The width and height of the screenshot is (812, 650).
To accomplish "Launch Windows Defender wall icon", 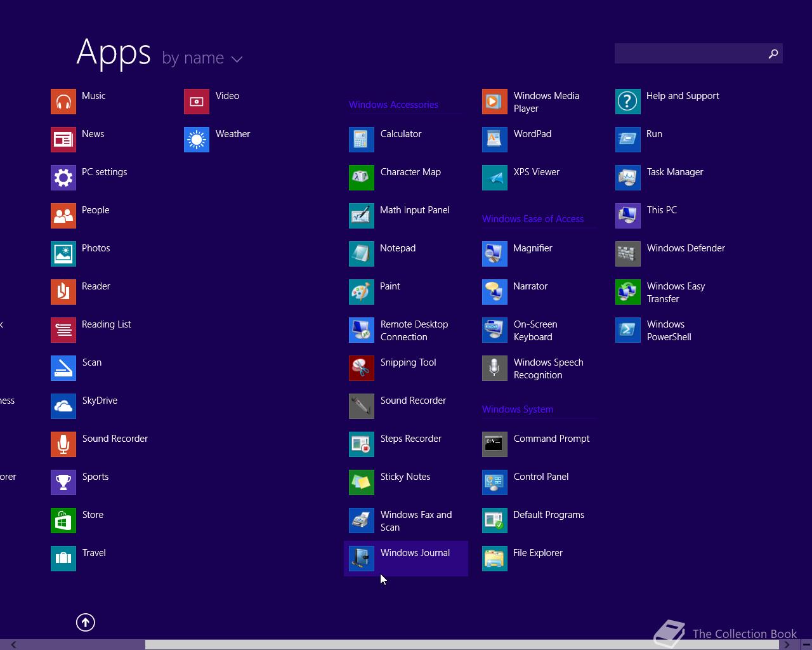I will (628, 254).
